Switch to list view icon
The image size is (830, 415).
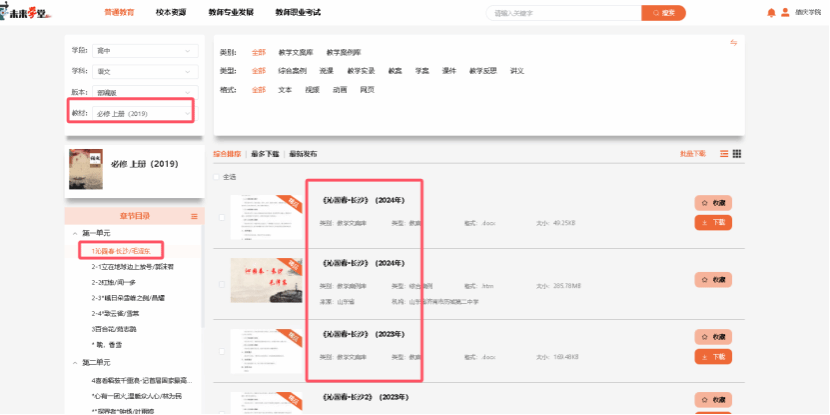pyautogui.click(x=723, y=154)
